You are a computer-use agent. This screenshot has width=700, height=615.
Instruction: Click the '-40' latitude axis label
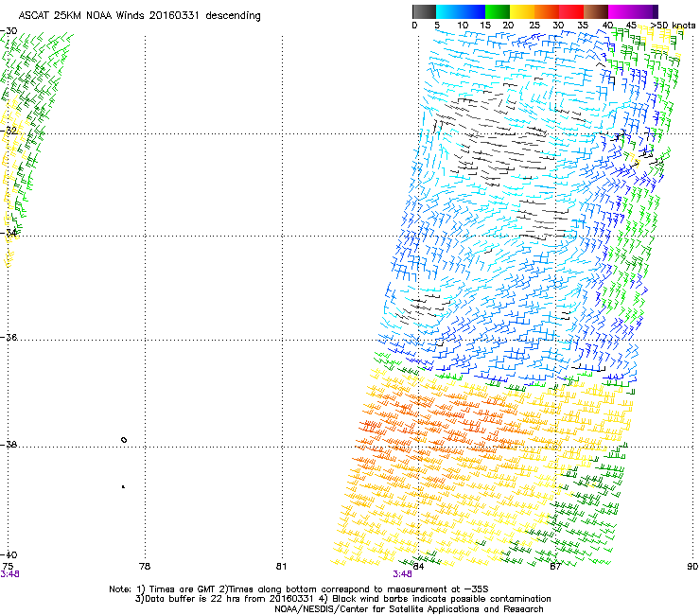coord(9,554)
